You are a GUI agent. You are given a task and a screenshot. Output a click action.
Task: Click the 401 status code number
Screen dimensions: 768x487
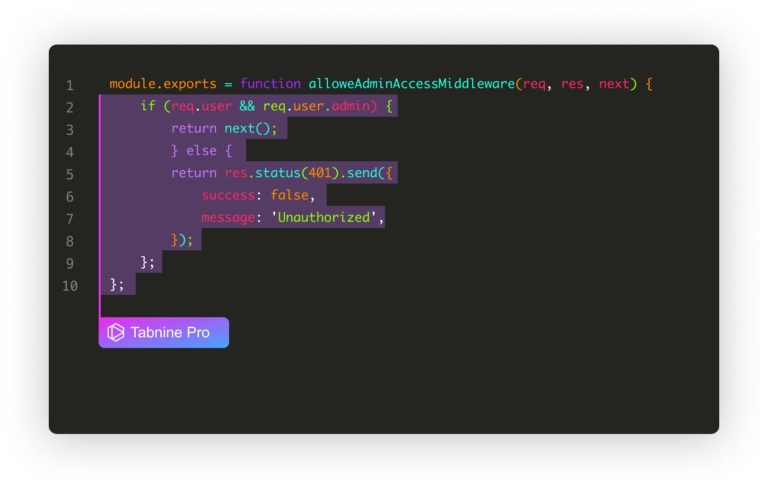click(320, 173)
